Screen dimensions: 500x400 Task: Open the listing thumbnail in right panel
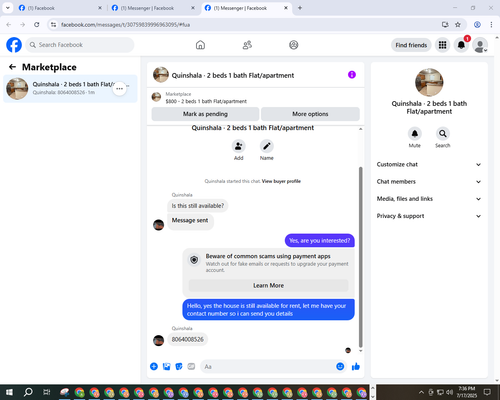[x=429, y=82]
